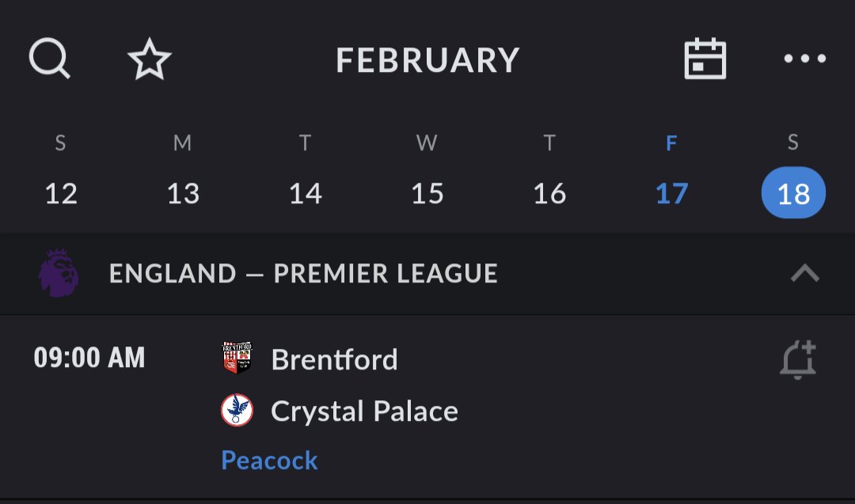This screenshot has height=504, width=855.
Task: Open the Brentford team name
Action: tap(334, 360)
